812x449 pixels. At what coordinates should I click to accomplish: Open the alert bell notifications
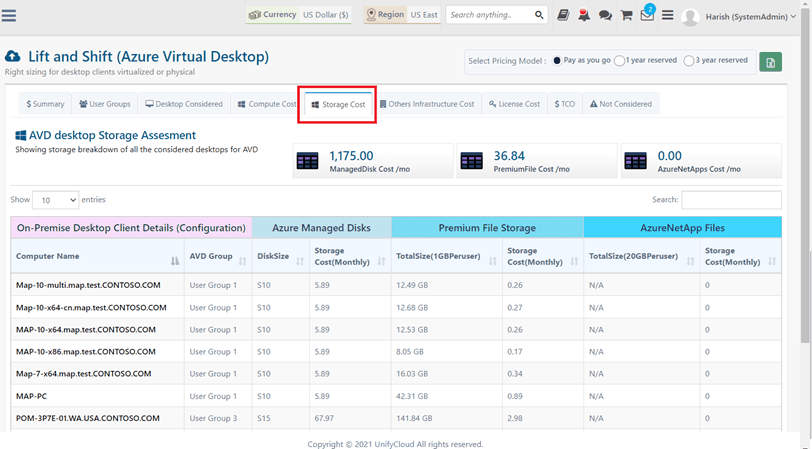click(x=584, y=15)
